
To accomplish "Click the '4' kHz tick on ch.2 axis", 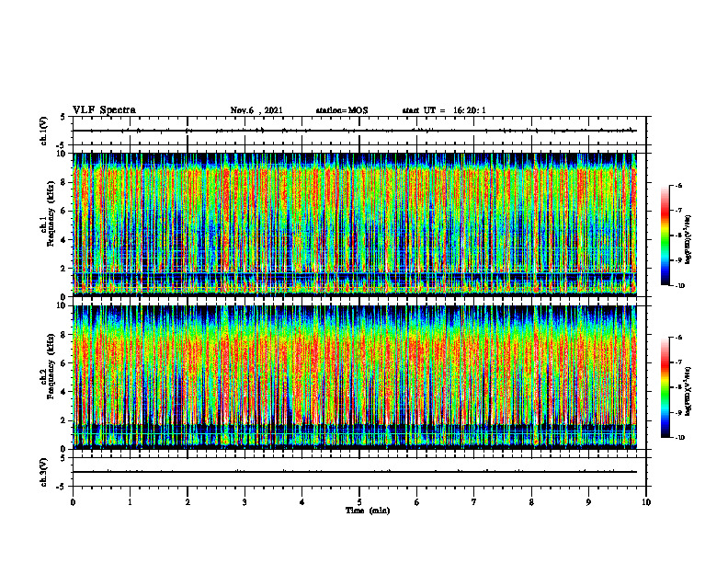I will (64, 392).
